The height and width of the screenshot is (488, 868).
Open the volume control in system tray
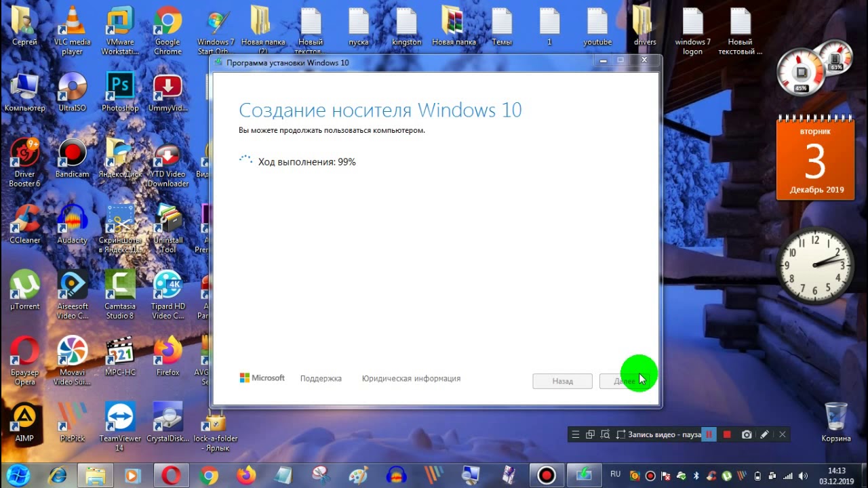point(804,476)
